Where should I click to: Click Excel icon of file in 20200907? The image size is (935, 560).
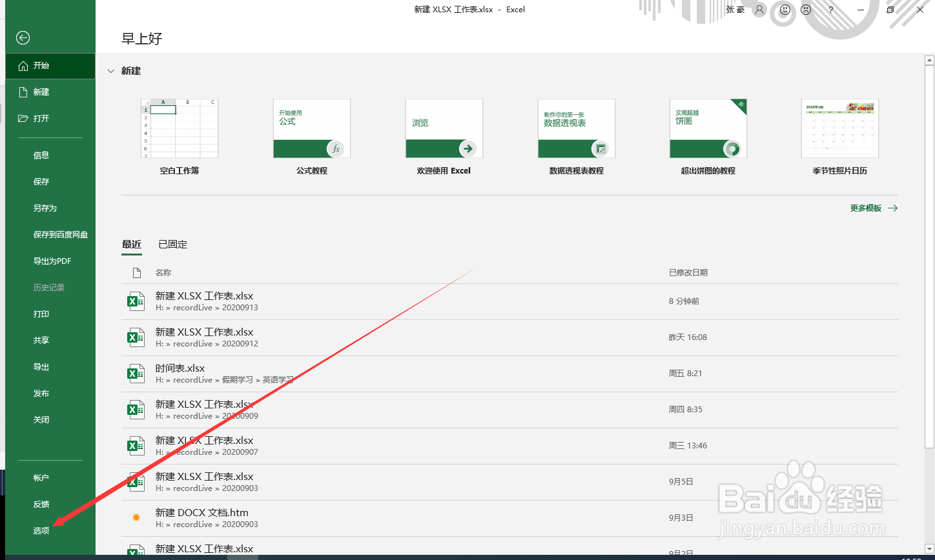(136, 446)
